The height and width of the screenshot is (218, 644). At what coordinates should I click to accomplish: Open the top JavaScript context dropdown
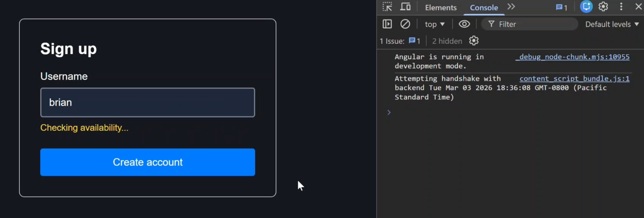pyautogui.click(x=435, y=24)
